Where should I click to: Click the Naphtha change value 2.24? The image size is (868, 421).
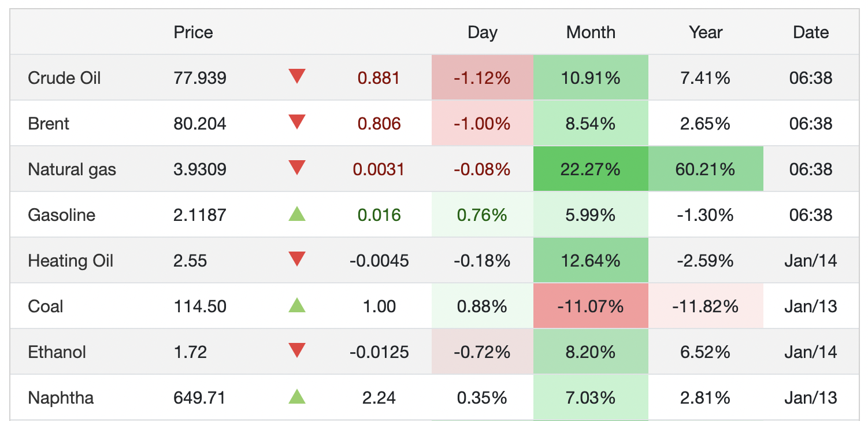coord(379,398)
